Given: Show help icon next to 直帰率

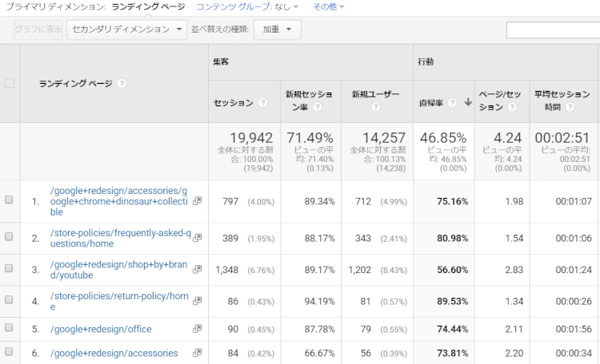Looking at the screenshot, I should click(x=452, y=103).
